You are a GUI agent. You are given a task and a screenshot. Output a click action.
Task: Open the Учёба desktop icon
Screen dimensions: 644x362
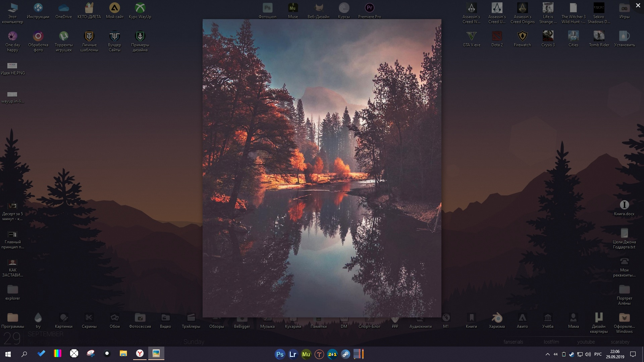(x=548, y=320)
